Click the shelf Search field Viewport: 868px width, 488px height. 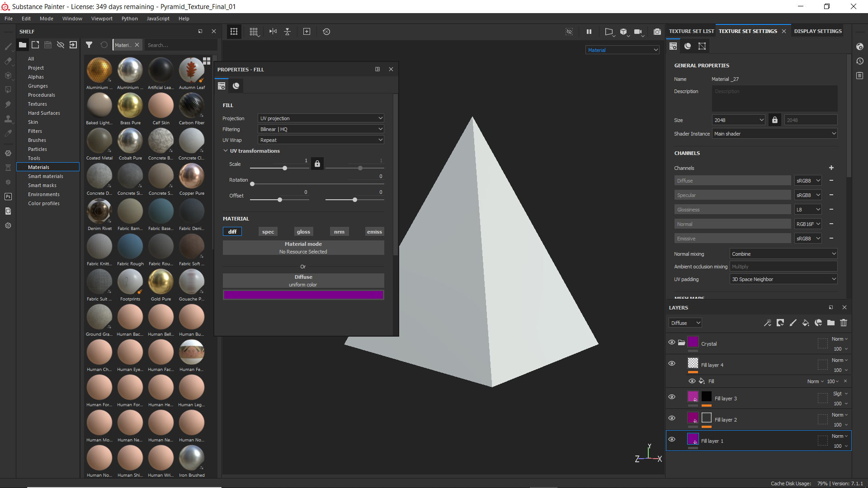pos(181,45)
